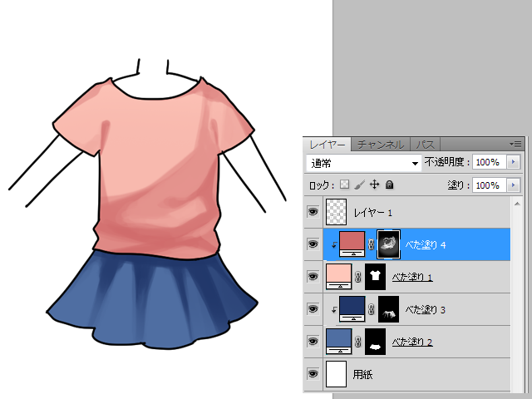Open the 塗り fill slider arrow

[x=513, y=185]
